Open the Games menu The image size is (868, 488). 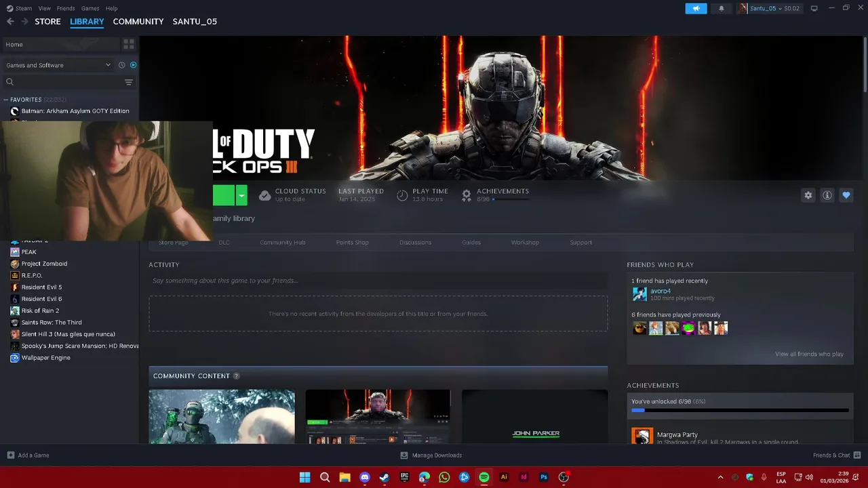90,8
